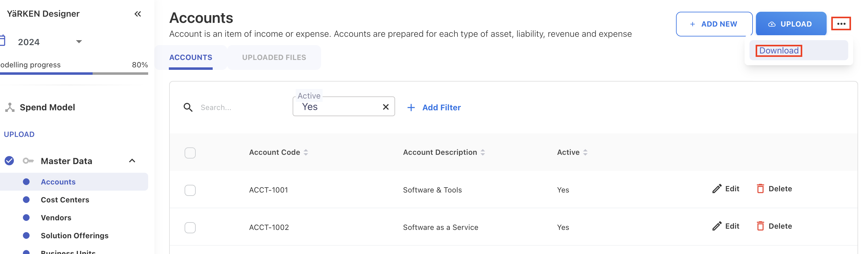
Task: Open the 2024 year dropdown
Action: tap(78, 42)
